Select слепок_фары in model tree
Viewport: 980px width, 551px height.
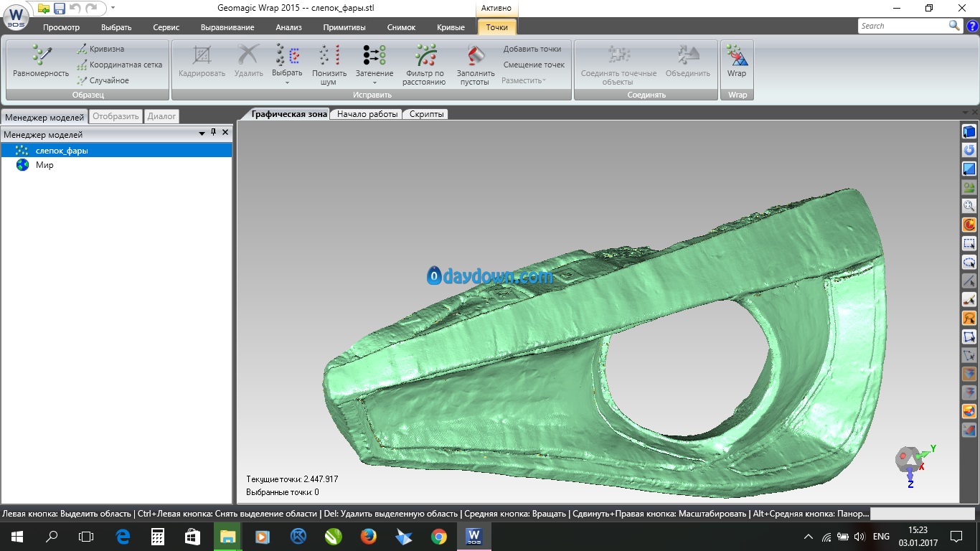tap(116, 151)
